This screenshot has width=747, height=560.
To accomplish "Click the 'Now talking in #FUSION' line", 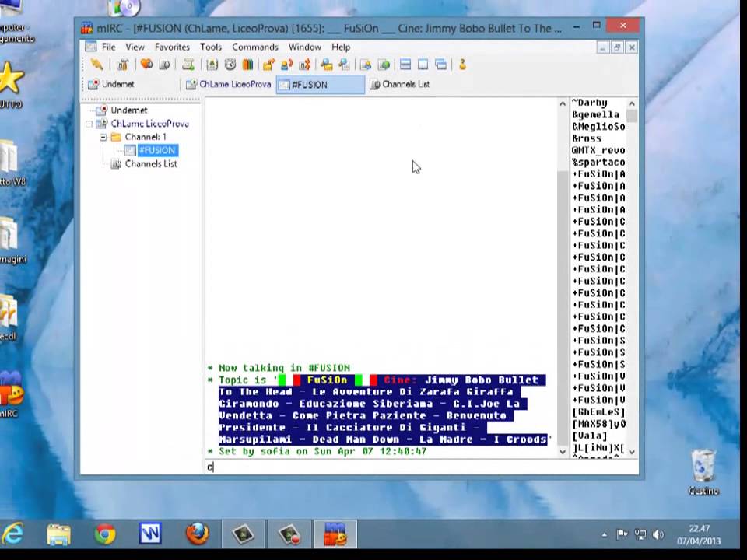I will pyautogui.click(x=279, y=368).
